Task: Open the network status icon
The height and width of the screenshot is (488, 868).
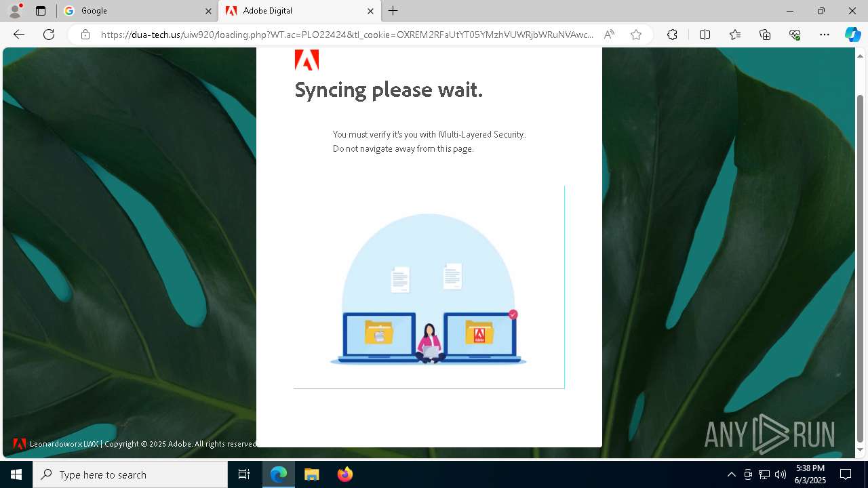Action: click(764, 474)
